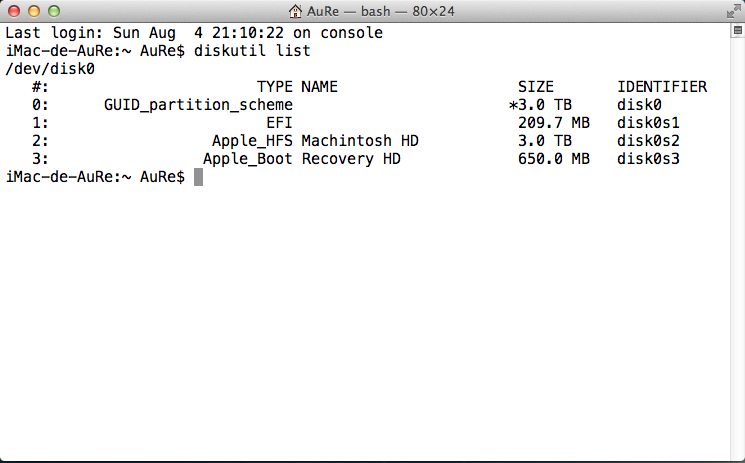Click the home folder proxy icon in title bar

point(295,11)
